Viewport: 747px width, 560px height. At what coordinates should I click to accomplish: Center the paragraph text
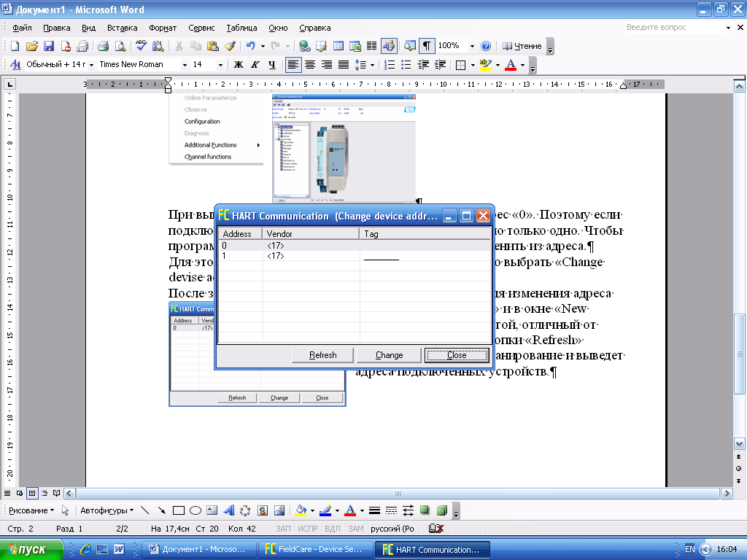coord(310,65)
